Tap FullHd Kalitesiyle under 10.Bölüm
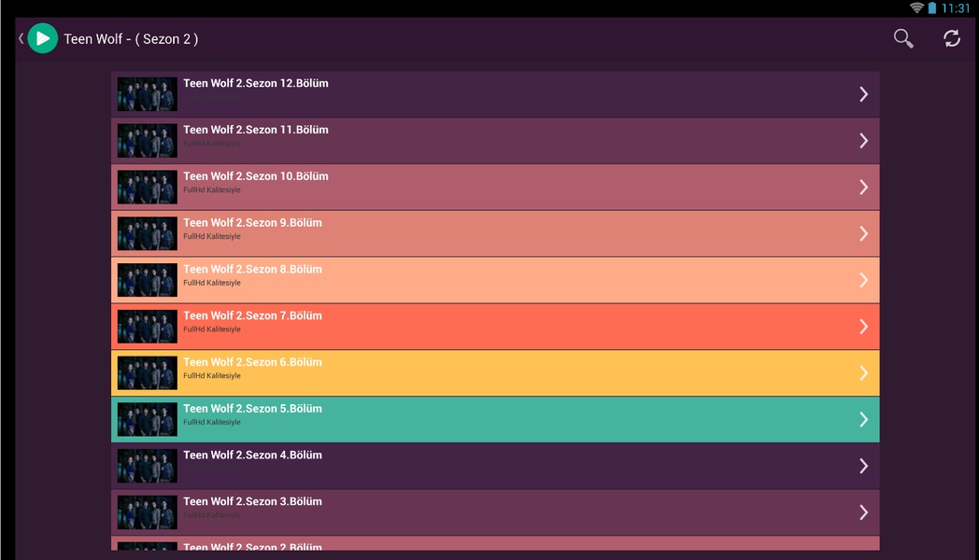The height and width of the screenshot is (560, 979). click(212, 190)
